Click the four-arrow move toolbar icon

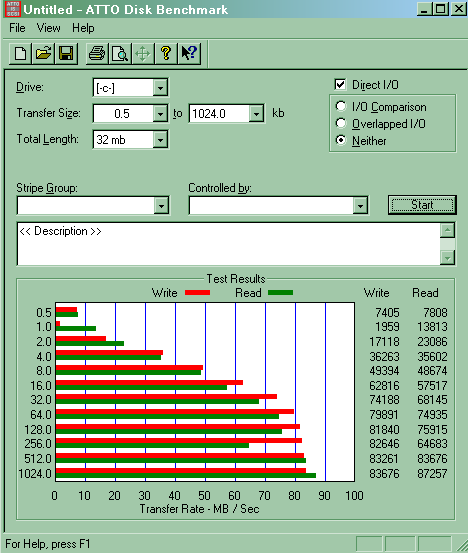click(x=143, y=54)
